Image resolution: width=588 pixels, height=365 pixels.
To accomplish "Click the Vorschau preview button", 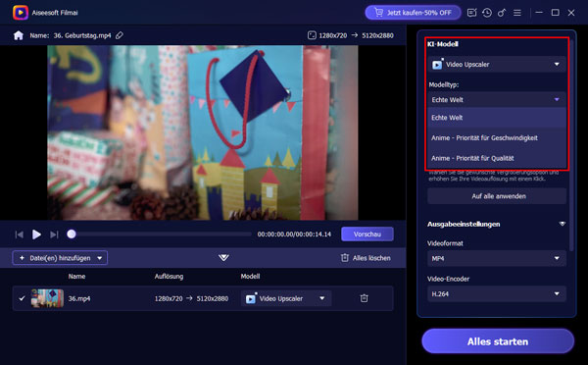I will tap(367, 234).
